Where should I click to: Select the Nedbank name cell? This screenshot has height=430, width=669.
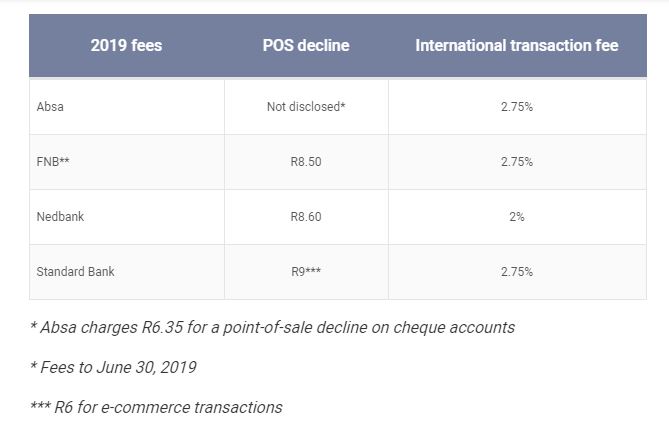(x=60, y=216)
